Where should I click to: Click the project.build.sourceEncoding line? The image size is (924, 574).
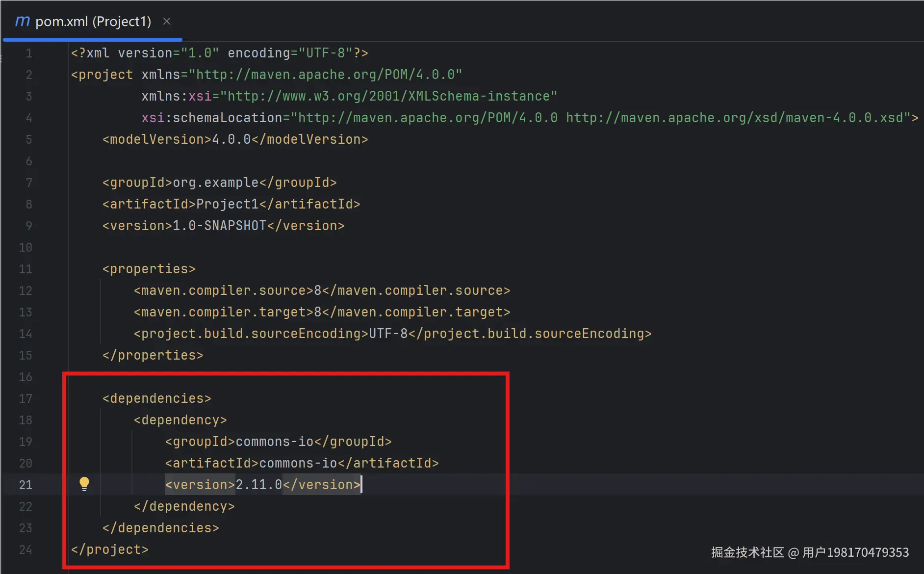pyautogui.click(x=393, y=334)
